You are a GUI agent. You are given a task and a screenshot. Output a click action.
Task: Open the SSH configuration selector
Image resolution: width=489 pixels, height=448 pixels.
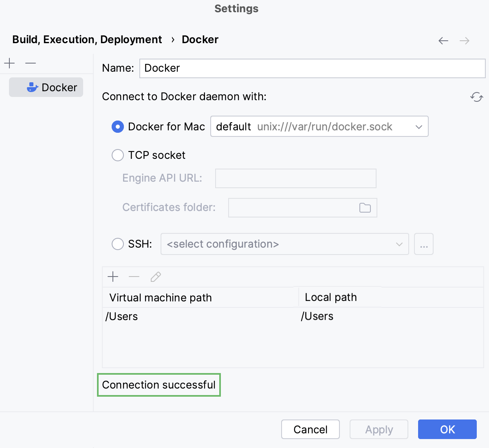399,244
